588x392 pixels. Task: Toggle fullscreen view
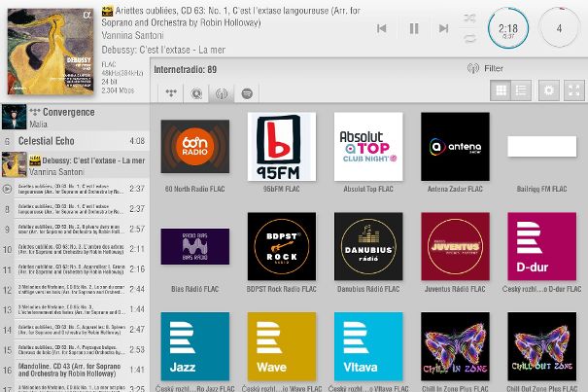pyautogui.click(x=573, y=90)
